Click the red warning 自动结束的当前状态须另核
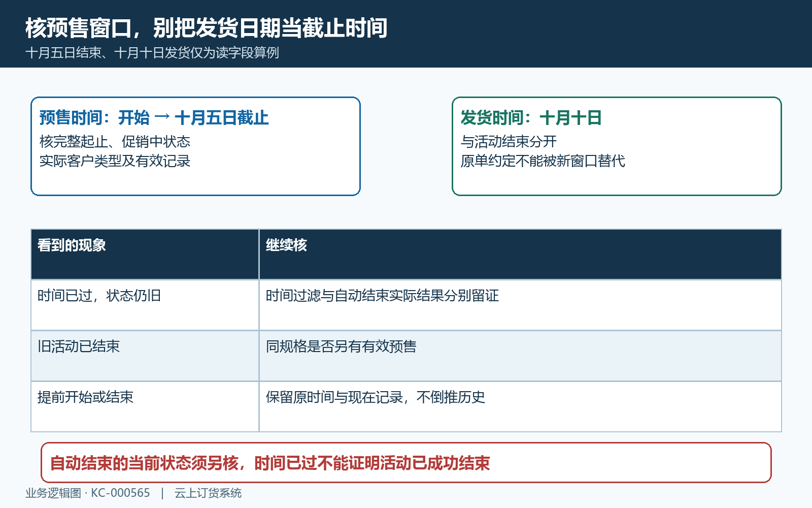812x508 pixels. pos(406,463)
